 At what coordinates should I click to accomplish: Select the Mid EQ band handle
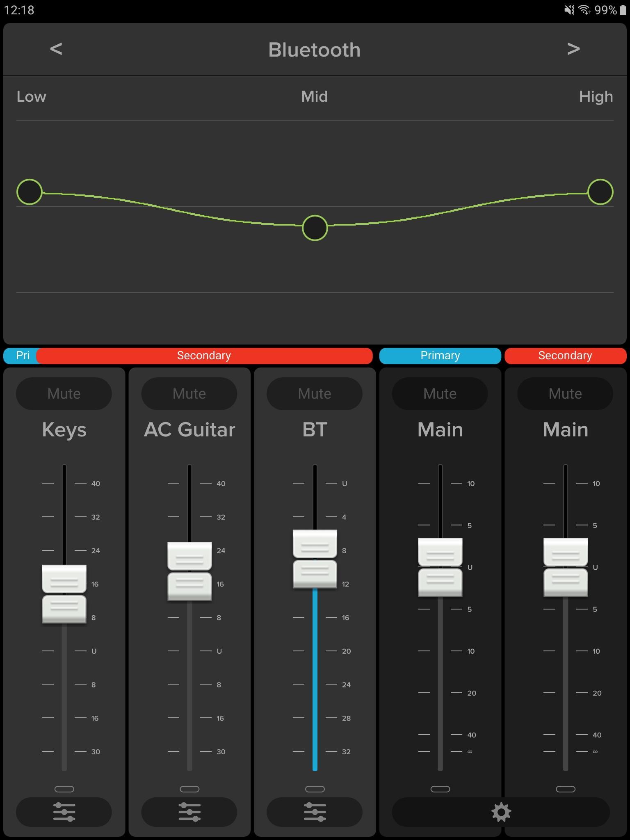(x=315, y=228)
